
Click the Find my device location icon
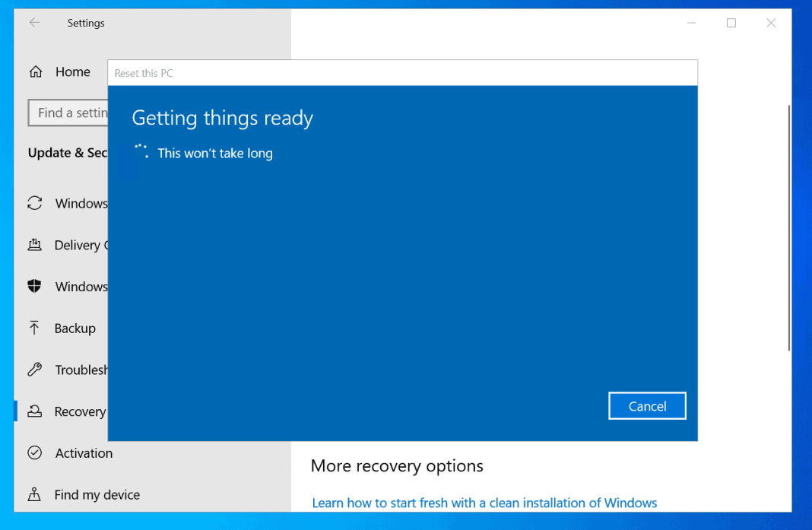pyautogui.click(x=35, y=494)
